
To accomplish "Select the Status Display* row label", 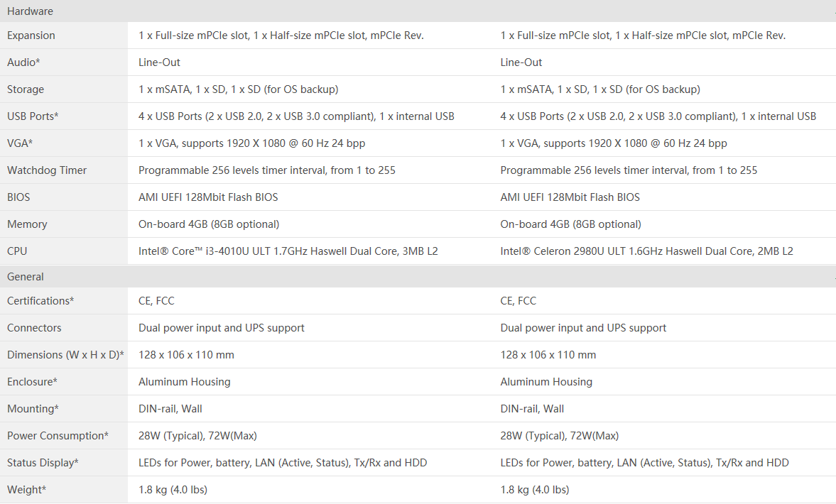I will pyautogui.click(x=43, y=462).
